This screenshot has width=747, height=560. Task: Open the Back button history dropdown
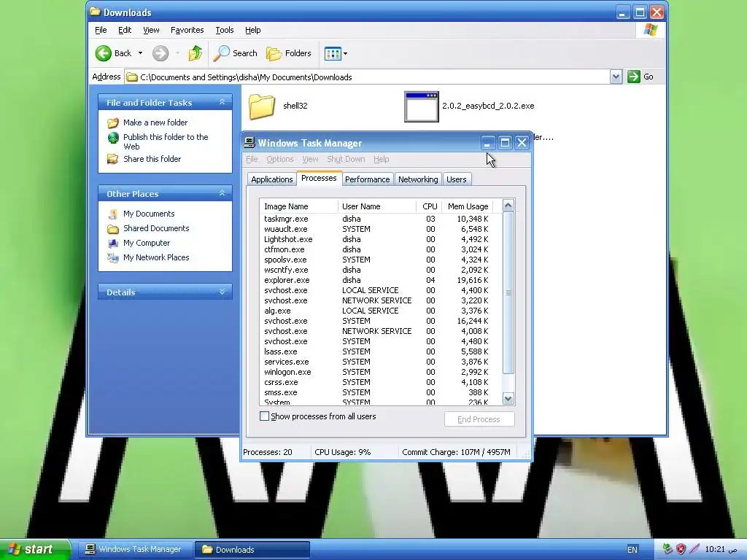click(140, 53)
